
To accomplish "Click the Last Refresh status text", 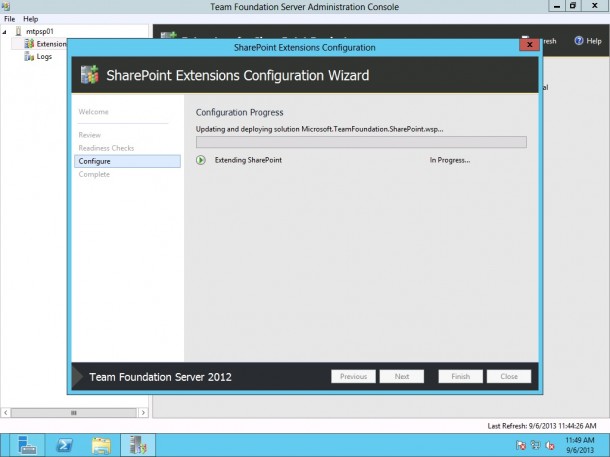I will (542, 426).
